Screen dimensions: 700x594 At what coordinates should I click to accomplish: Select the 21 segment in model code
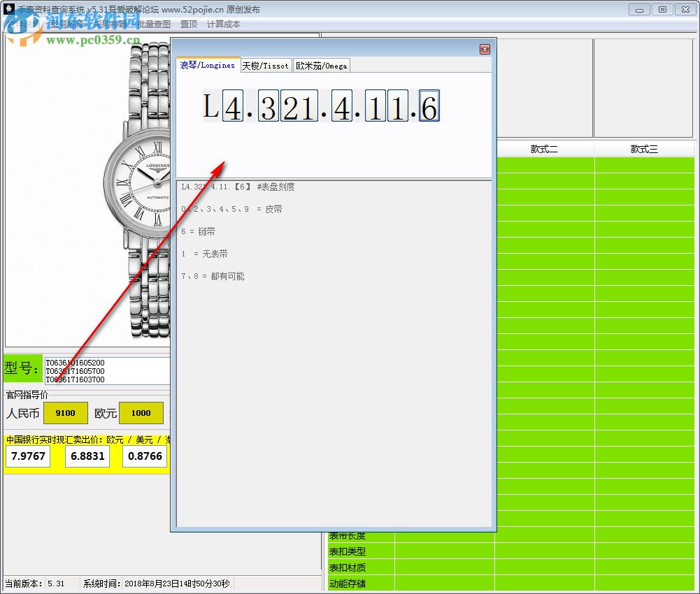click(x=299, y=106)
